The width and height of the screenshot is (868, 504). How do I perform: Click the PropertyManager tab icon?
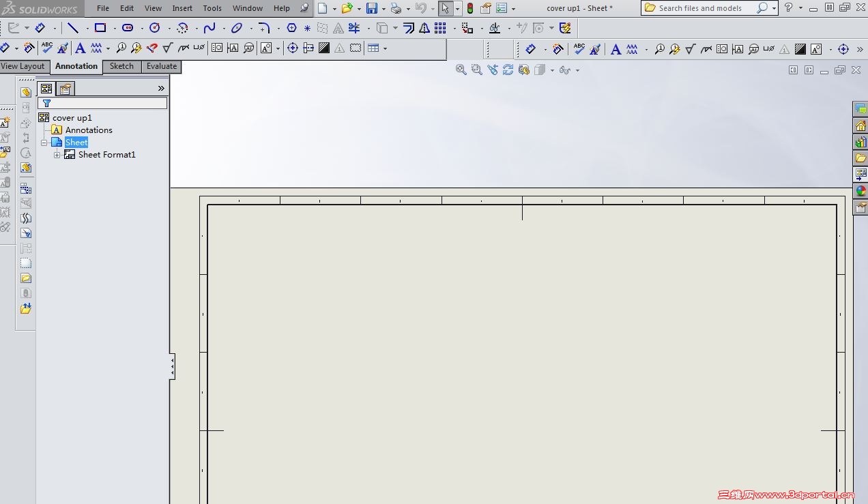point(65,89)
